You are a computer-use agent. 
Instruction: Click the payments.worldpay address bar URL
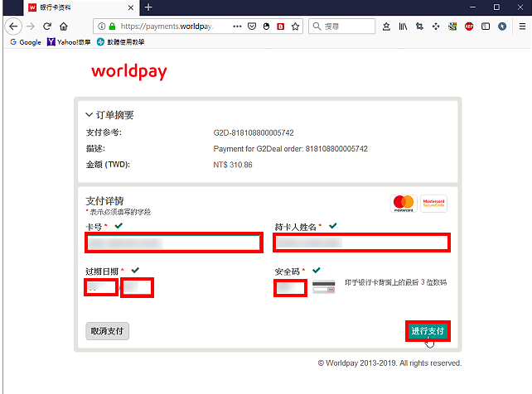[x=167, y=26]
